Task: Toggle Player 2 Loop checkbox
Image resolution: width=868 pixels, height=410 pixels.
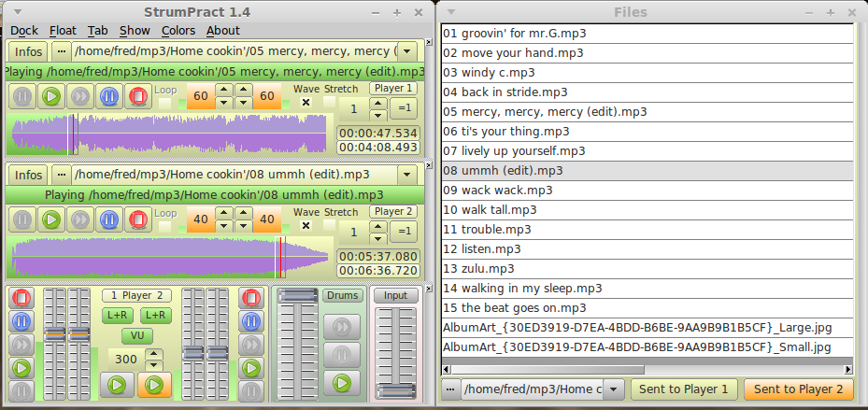Action: [165, 226]
